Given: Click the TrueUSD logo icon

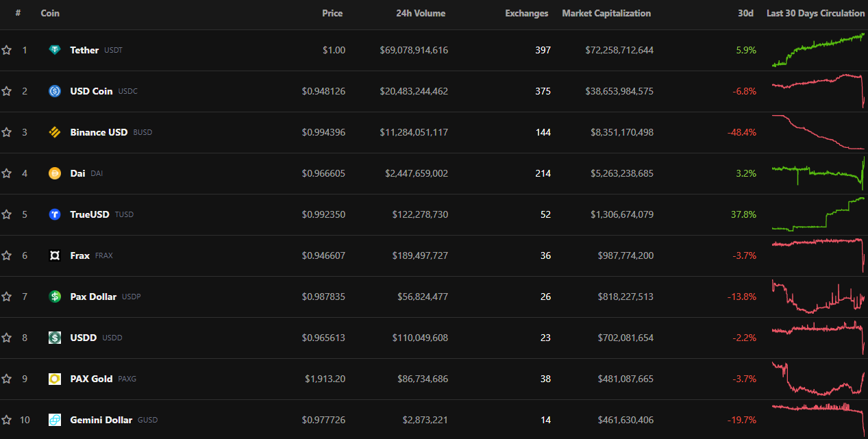Looking at the screenshot, I should 55,214.
